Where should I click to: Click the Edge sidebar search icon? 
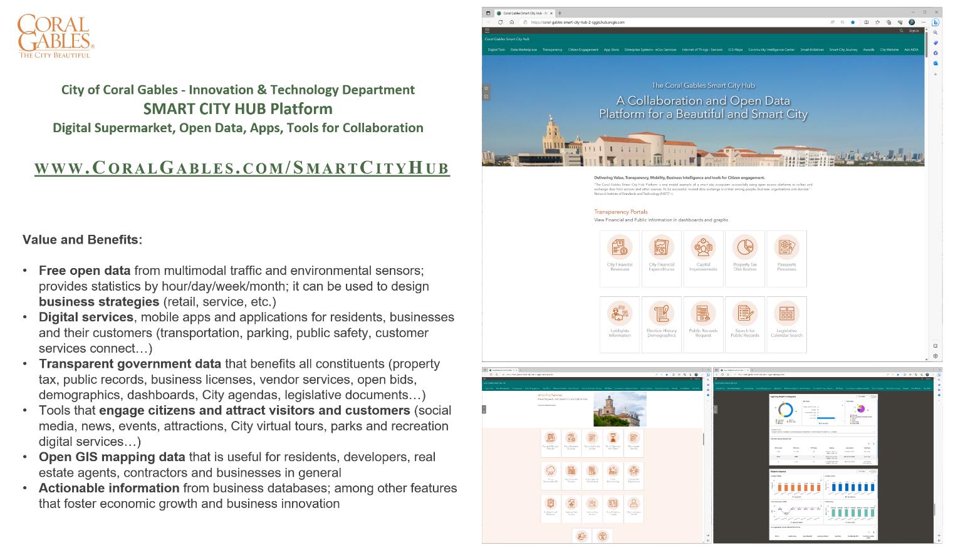936,33
